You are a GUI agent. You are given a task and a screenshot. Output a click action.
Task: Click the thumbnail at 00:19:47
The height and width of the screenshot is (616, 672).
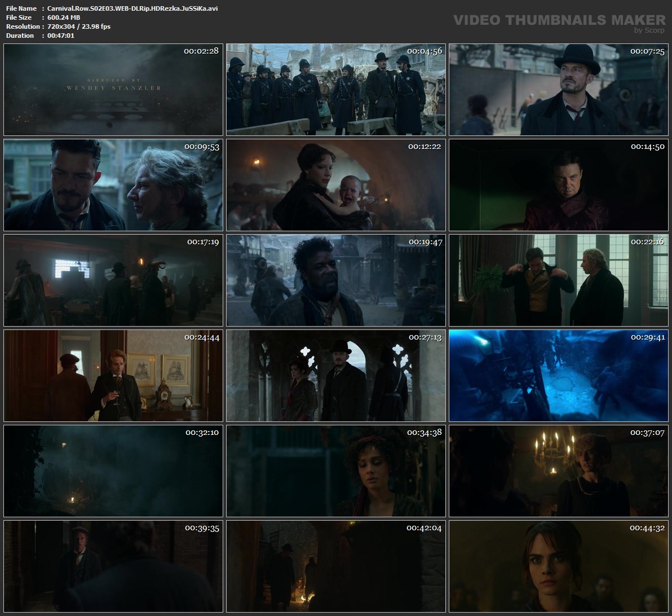pyautogui.click(x=336, y=280)
